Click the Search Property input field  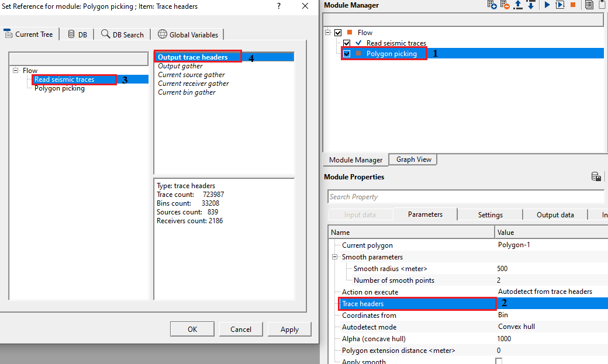(x=465, y=197)
